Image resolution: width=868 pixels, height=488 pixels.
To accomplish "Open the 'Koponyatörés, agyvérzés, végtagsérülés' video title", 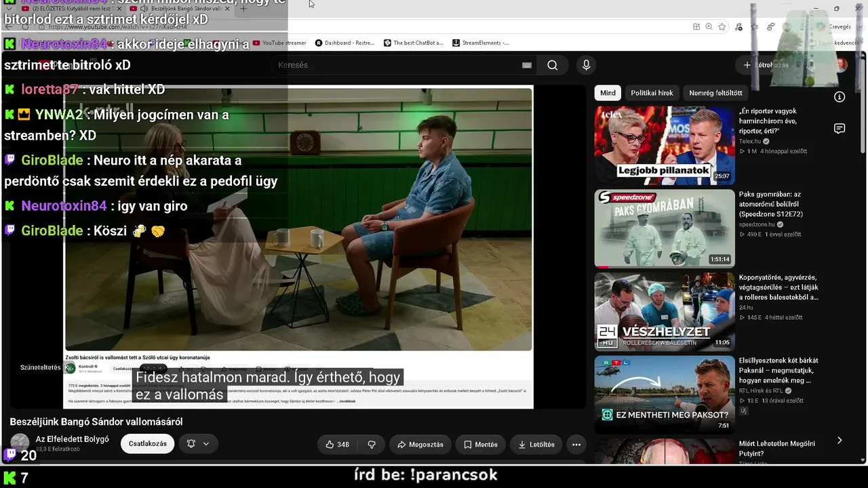I will coord(778,287).
